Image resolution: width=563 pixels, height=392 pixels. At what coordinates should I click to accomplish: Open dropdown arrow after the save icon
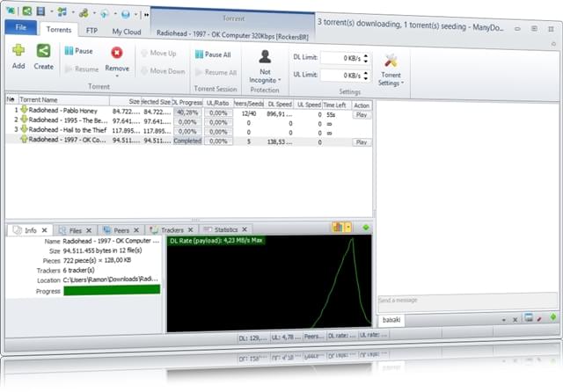point(51,11)
